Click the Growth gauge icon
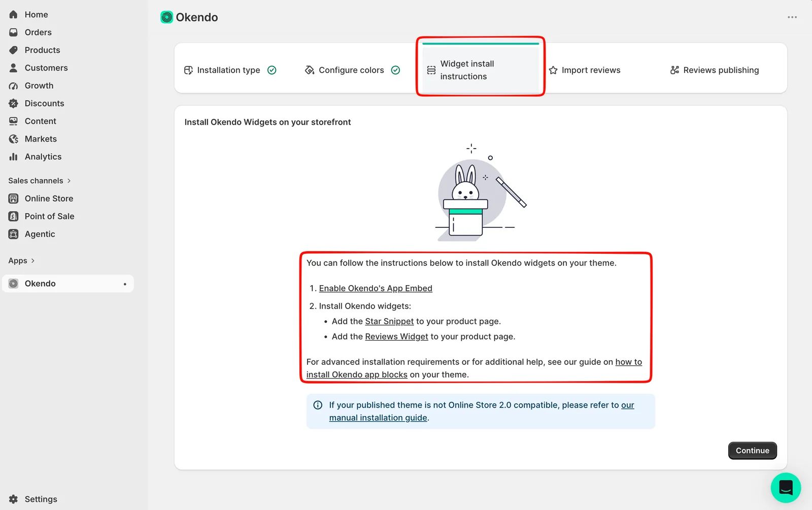Image resolution: width=812 pixels, height=510 pixels. (14, 86)
